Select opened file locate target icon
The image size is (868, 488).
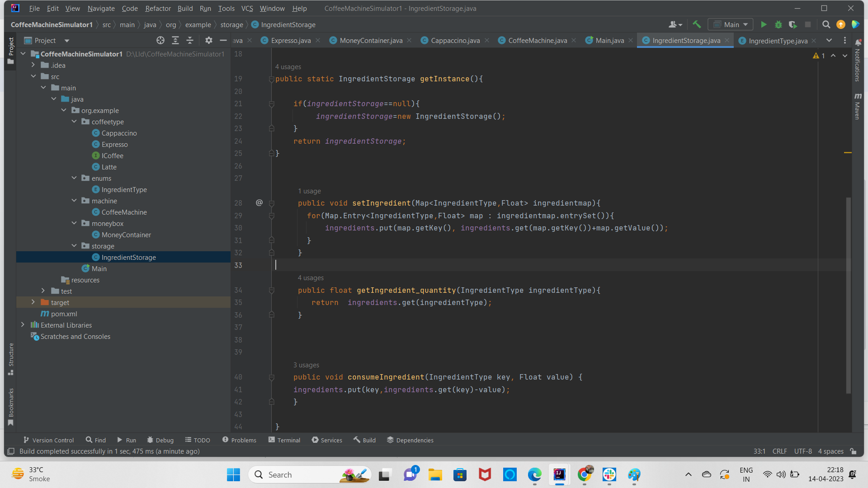pyautogui.click(x=160, y=41)
